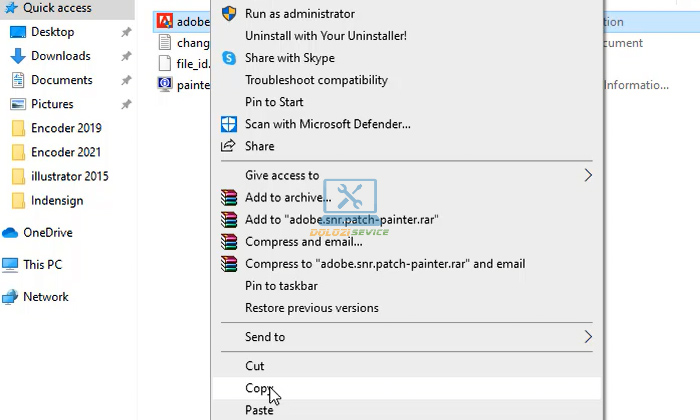The height and width of the screenshot is (420, 700).
Task: Toggle the pin next to Downloads
Action: tap(126, 56)
